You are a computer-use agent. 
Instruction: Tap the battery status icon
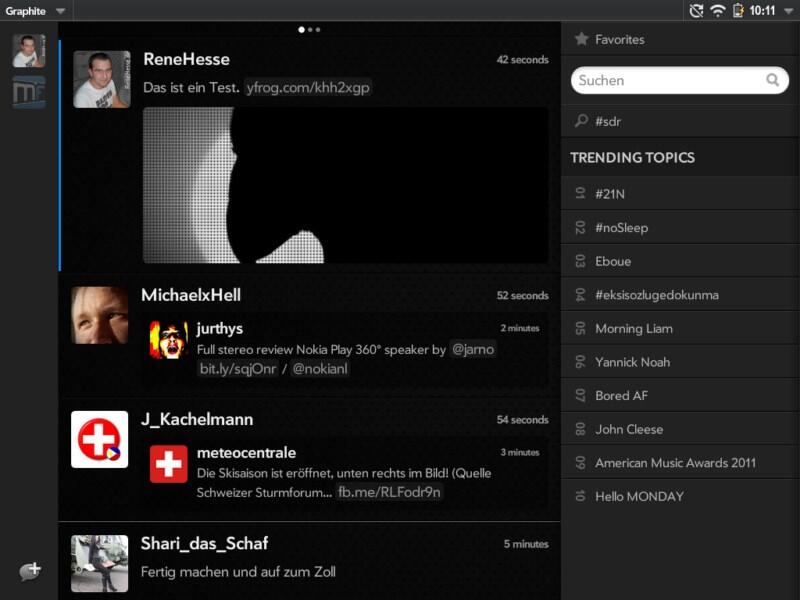737,11
